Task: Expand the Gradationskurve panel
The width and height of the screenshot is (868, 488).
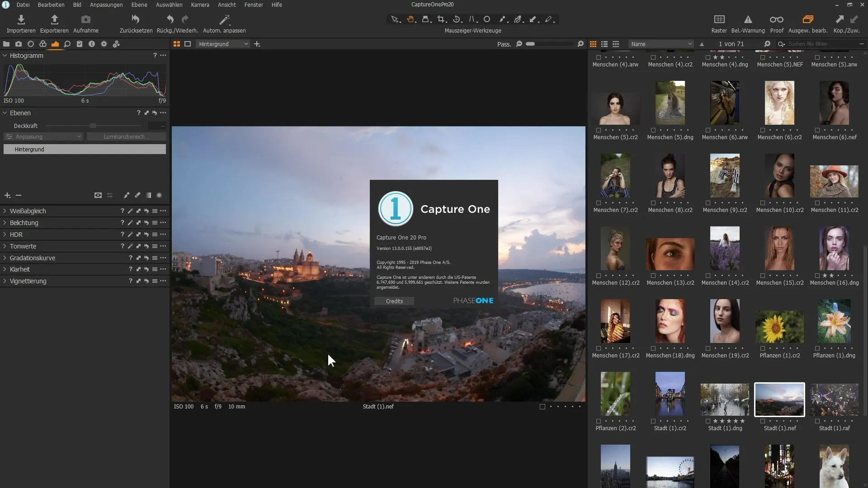Action: (x=5, y=258)
